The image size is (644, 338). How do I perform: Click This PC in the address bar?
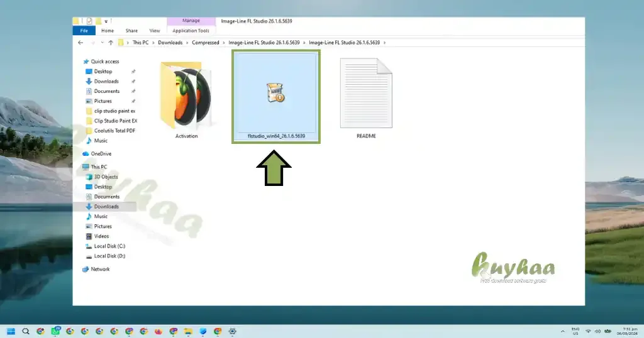[x=140, y=43]
